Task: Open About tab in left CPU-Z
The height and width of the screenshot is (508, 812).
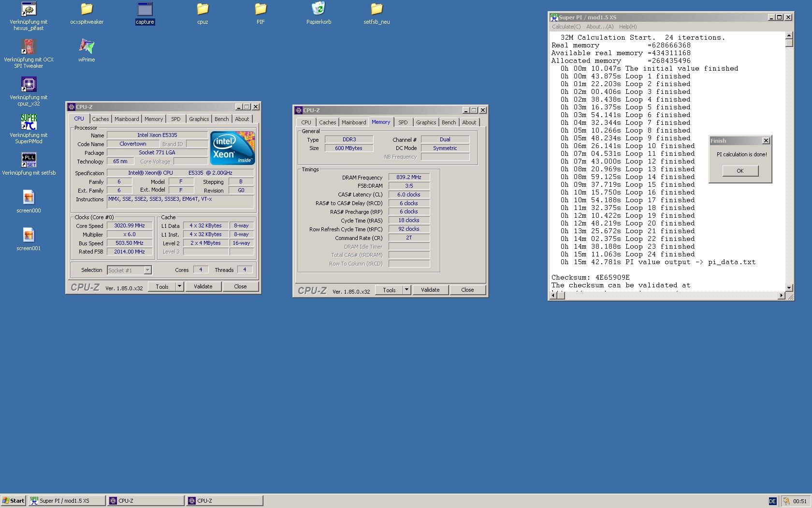Action: (242, 119)
